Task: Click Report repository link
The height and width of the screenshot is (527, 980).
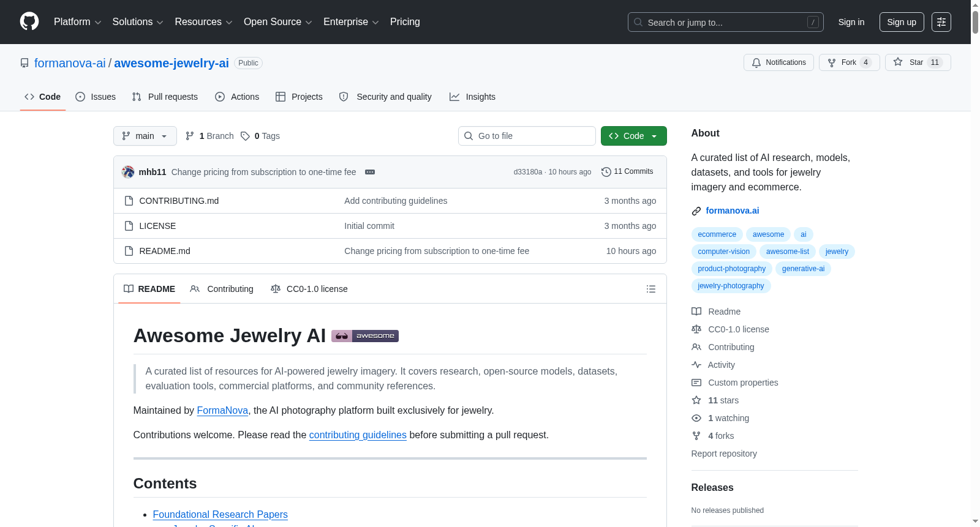Action: (x=724, y=454)
